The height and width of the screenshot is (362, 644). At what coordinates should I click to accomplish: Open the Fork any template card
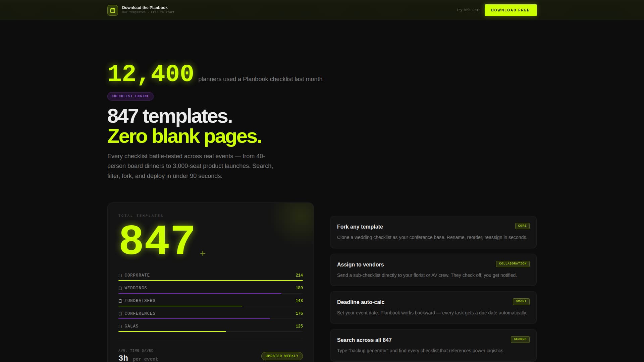coord(433,232)
